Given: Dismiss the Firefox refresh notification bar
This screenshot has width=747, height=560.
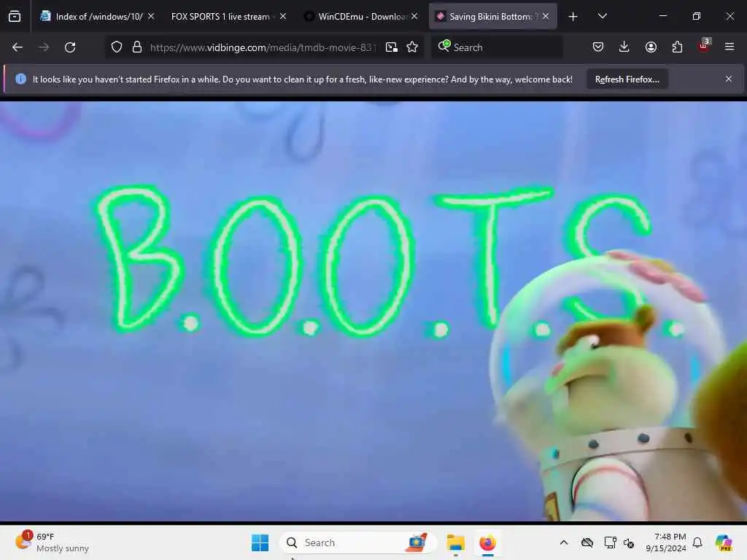Looking at the screenshot, I should click(x=729, y=79).
